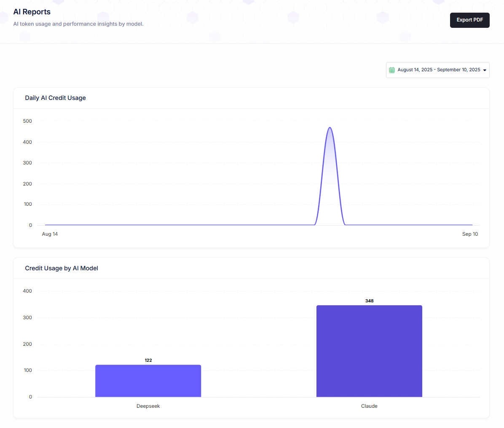
Task: Open the August 14 - September 10 date range
Action: [x=438, y=70]
